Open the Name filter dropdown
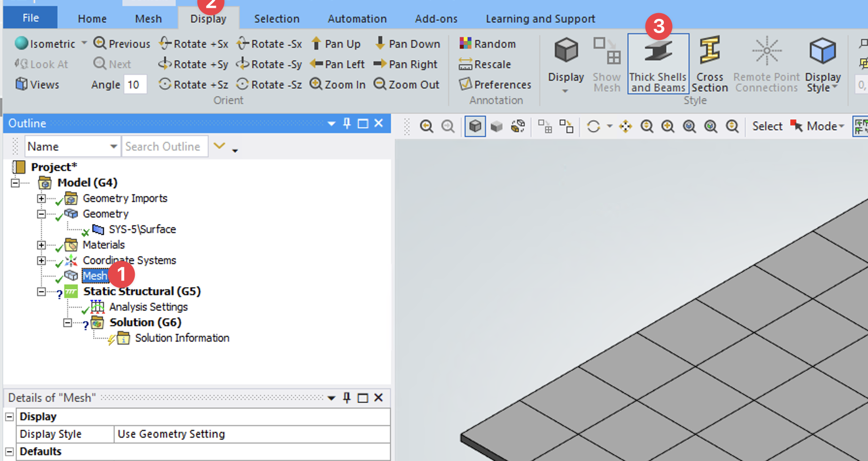This screenshot has width=868, height=461. click(113, 147)
